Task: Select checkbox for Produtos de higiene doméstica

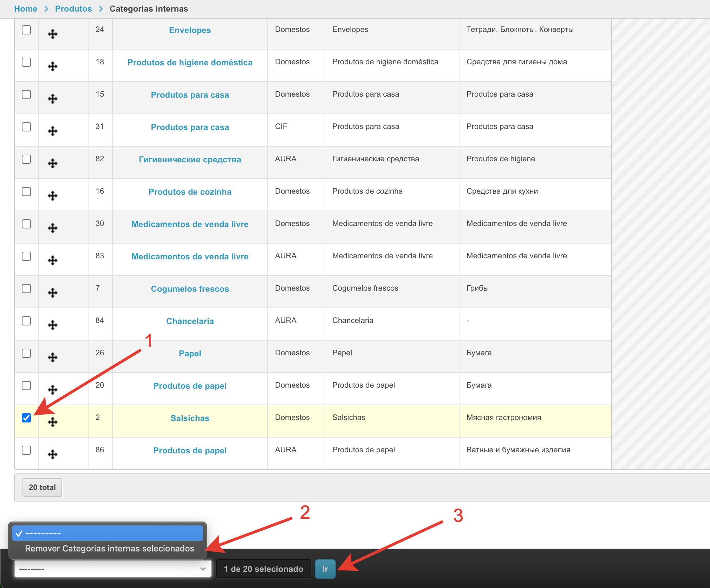Action: point(26,62)
